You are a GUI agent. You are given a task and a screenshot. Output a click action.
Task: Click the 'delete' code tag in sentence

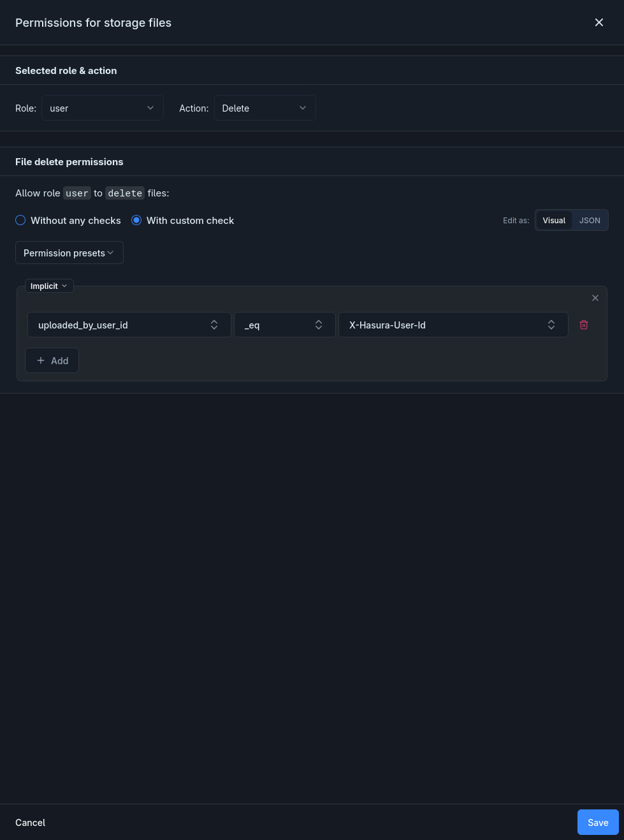(x=125, y=193)
